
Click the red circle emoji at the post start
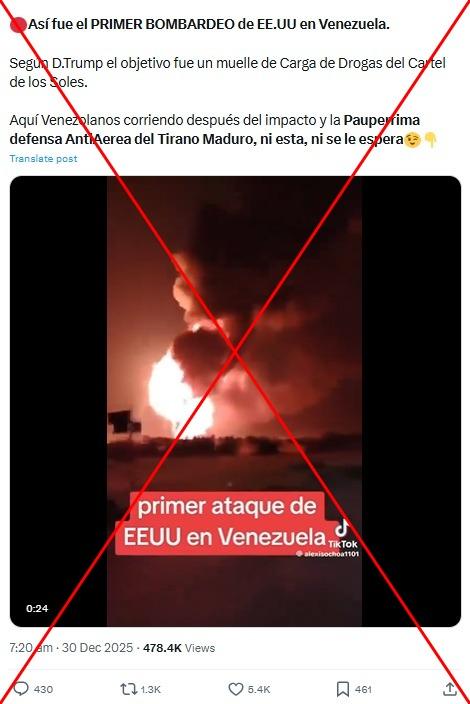(x=18, y=25)
